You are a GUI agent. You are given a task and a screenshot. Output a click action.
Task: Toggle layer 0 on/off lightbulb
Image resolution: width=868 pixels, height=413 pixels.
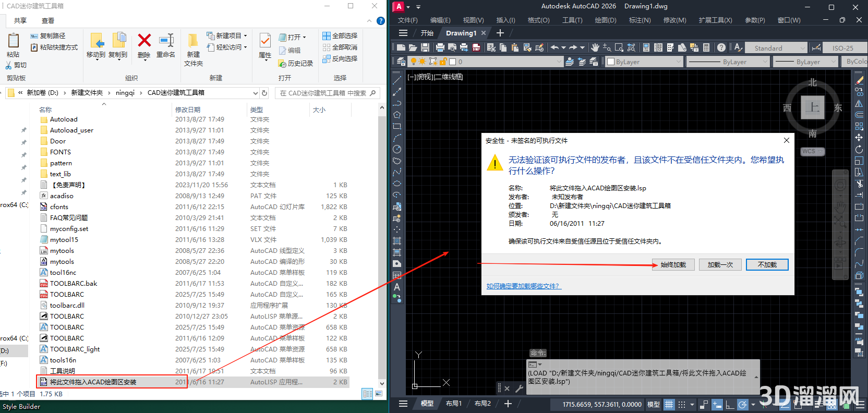414,62
